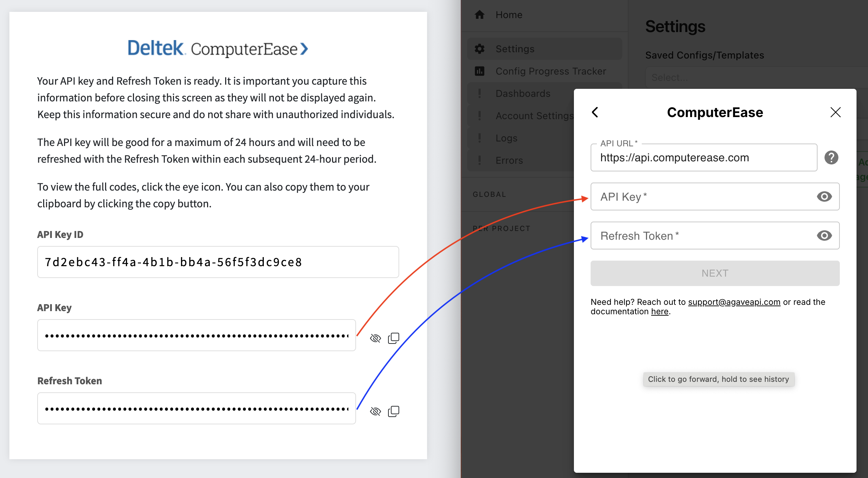Click the NEXT button

(715, 273)
